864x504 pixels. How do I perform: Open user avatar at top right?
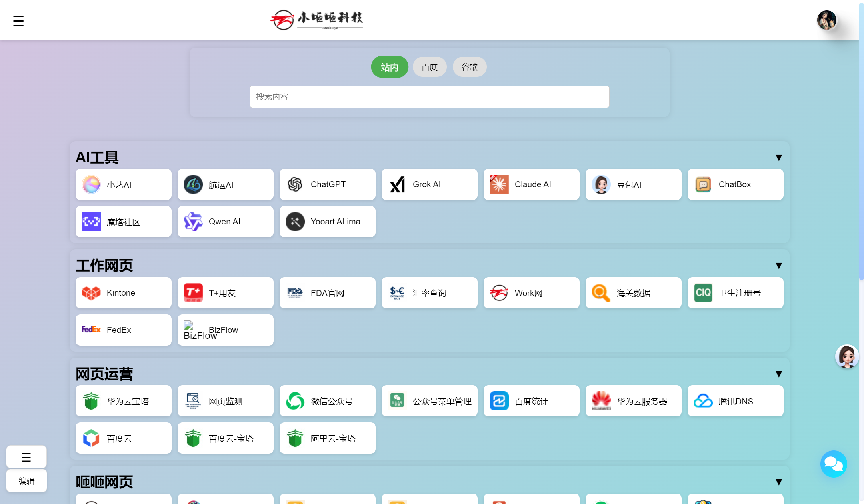coord(826,20)
